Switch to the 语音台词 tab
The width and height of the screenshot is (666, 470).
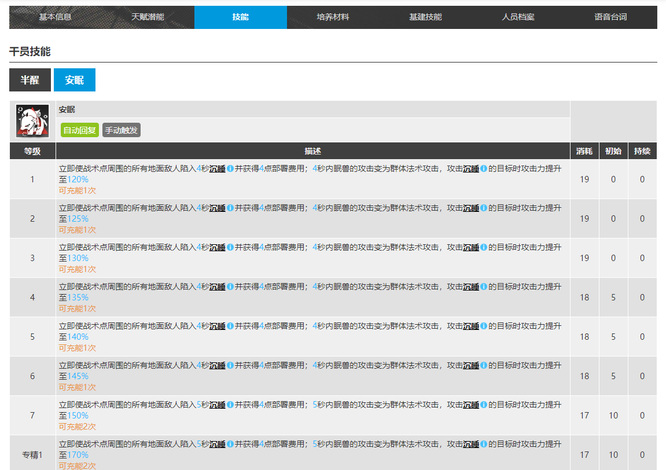[x=611, y=17]
